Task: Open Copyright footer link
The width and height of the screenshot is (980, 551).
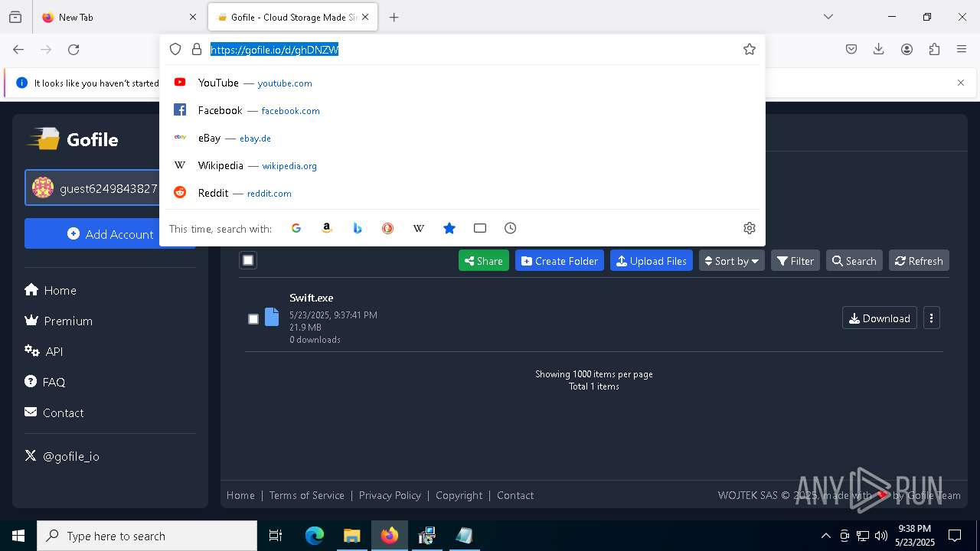Action: [459, 495]
